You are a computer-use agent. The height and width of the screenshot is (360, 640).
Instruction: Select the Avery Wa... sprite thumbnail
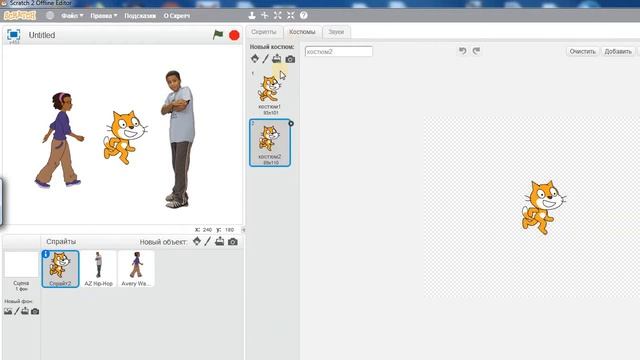[x=136, y=269]
